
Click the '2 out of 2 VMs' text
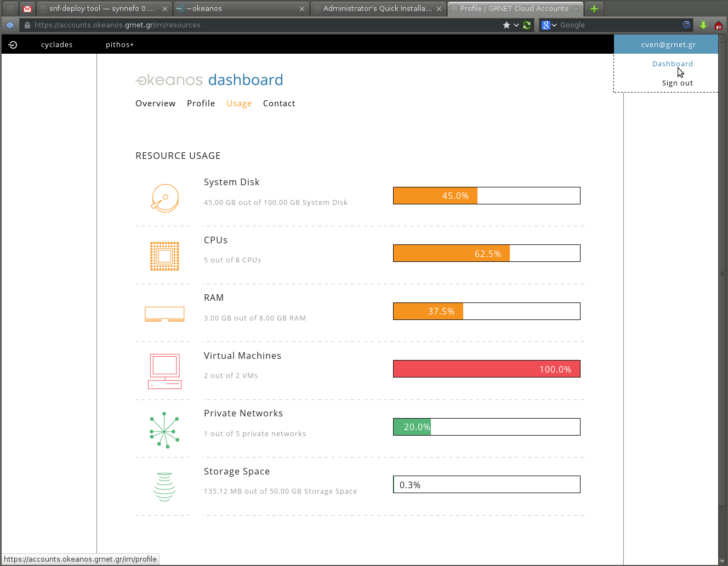tap(231, 376)
